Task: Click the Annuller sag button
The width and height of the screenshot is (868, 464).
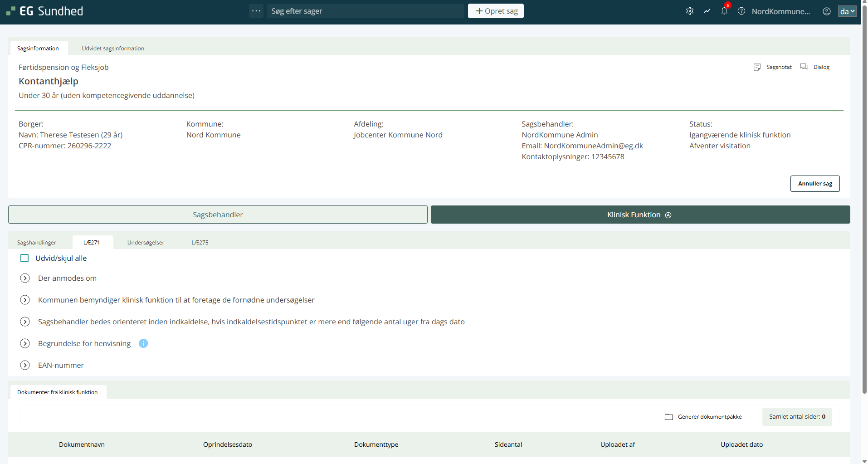Action: click(x=814, y=184)
